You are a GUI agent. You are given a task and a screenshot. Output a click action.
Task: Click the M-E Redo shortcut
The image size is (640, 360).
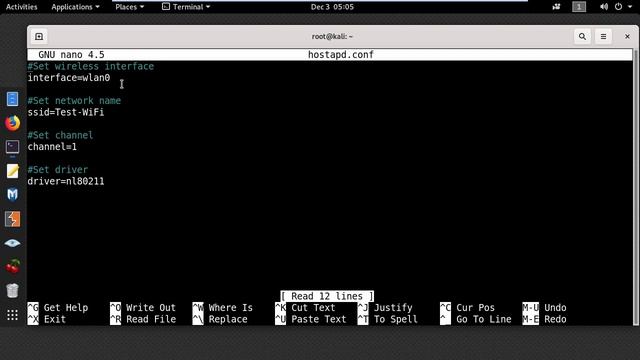coord(544,319)
